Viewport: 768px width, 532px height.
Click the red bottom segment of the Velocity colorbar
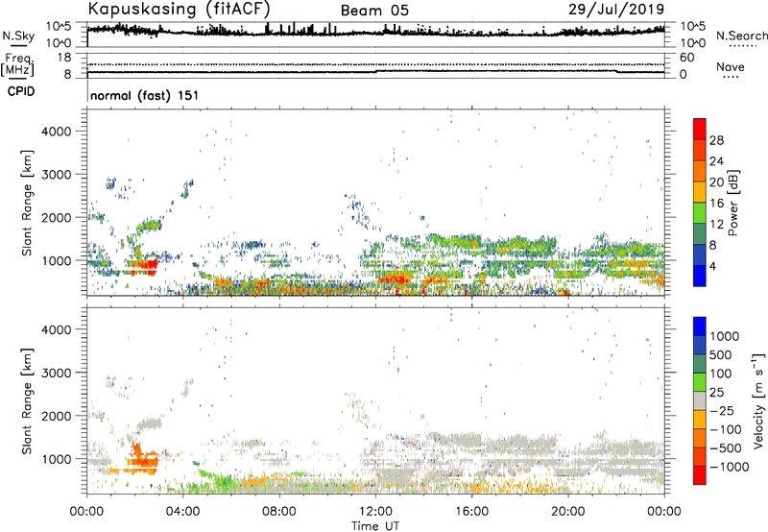[x=700, y=475]
